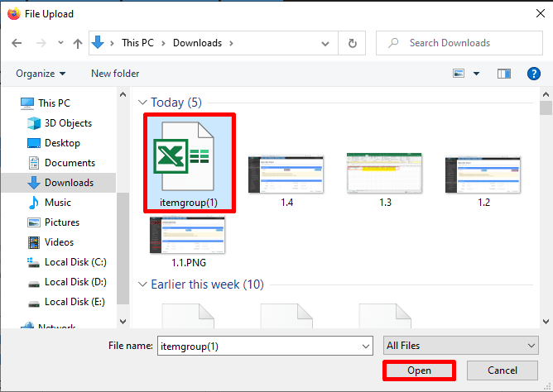Select Downloads in the address breadcrumb
553x392 pixels.
(197, 43)
